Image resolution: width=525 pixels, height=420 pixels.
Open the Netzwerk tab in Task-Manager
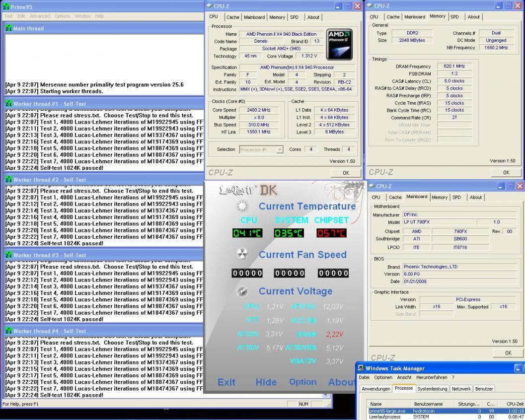click(461, 389)
